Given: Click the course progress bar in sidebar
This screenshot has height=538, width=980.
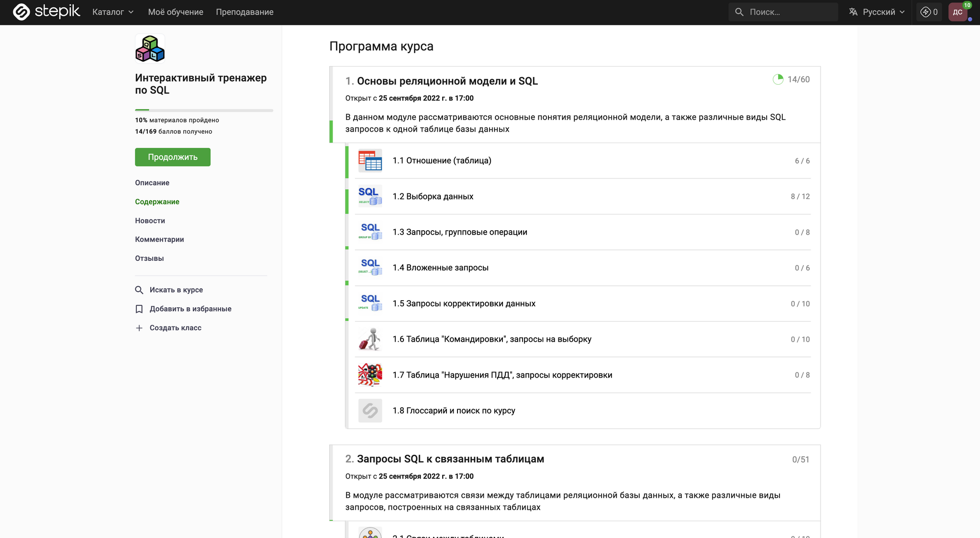Looking at the screenshot, I should point(204,110).
